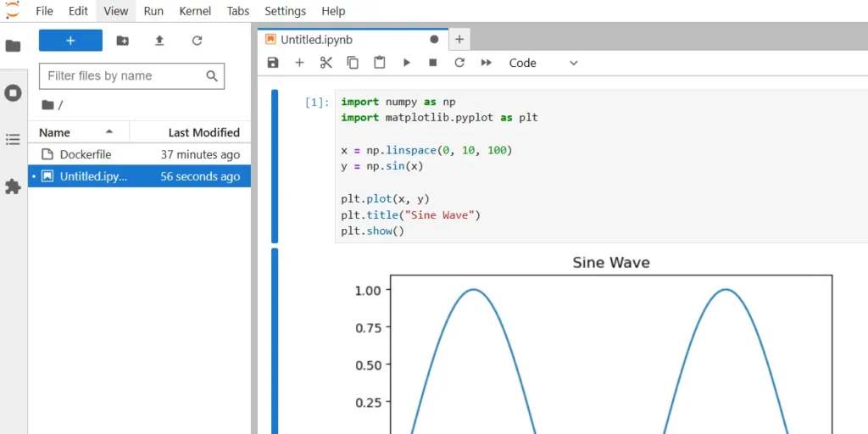This screenshot has height=434, width=868.
Task: Open the Running Terminals and Kernels panel
Action: tap(13, 93)
